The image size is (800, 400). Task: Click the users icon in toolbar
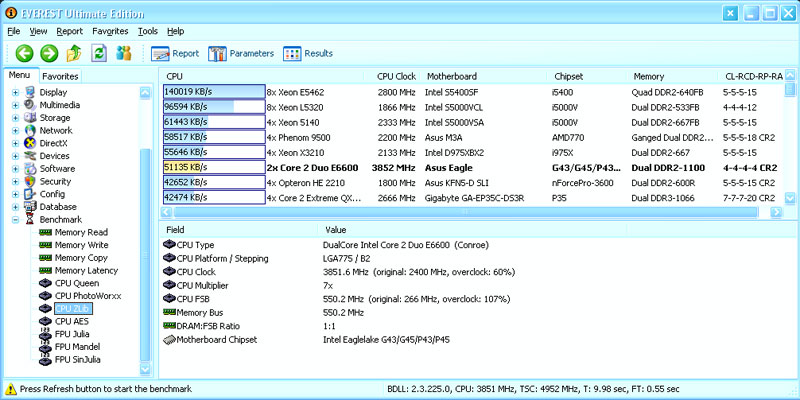pyautogui.click(x=124, y=53)
